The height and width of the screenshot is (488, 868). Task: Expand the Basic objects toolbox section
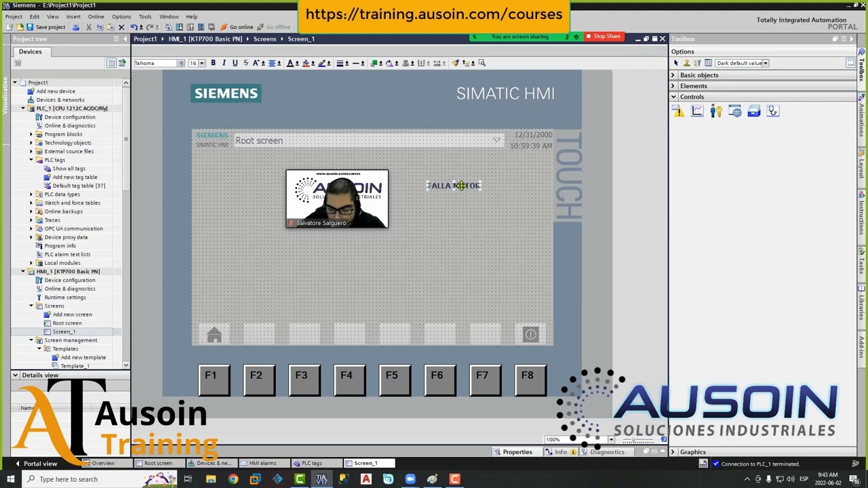[x=673, y=75]
